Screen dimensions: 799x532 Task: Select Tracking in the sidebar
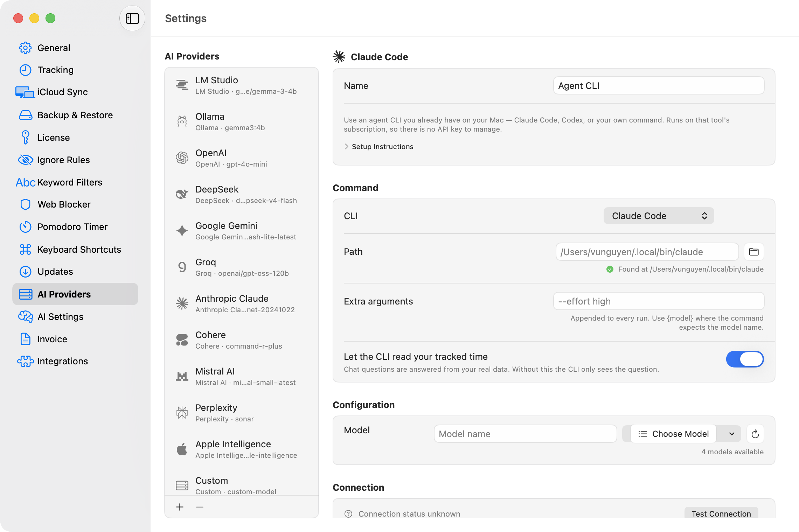point(75,70)
